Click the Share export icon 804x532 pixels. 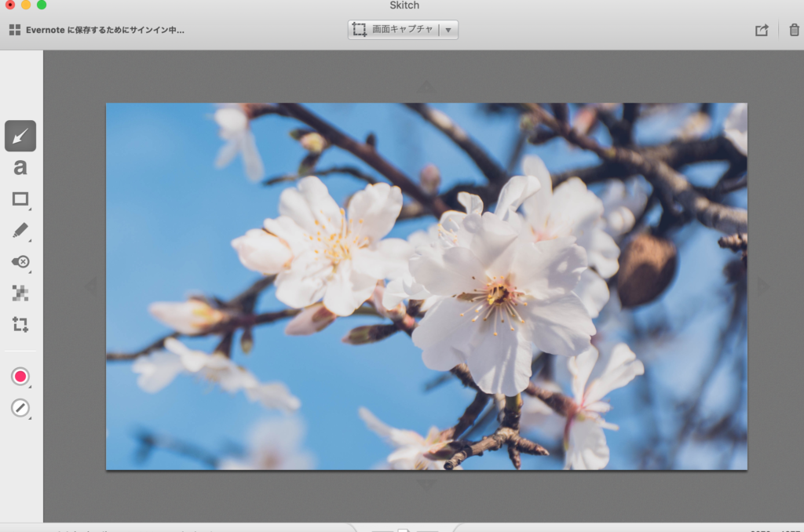click(761, 30)
